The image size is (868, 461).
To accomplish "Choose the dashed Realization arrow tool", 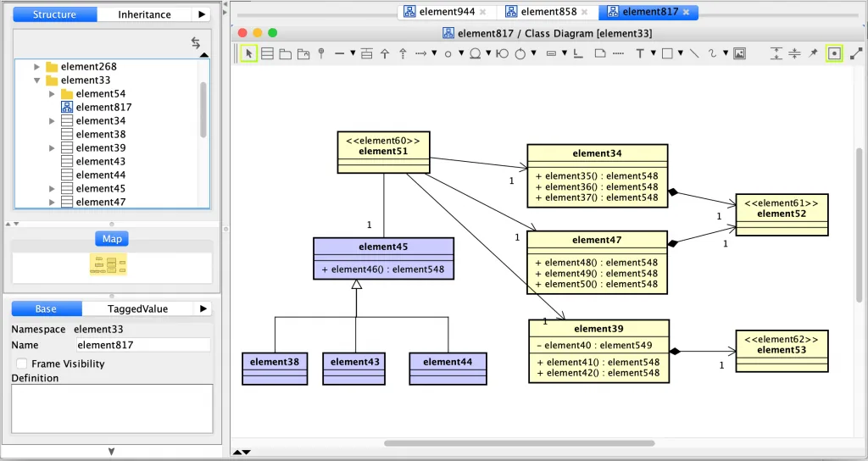I will tap(403, 53).
